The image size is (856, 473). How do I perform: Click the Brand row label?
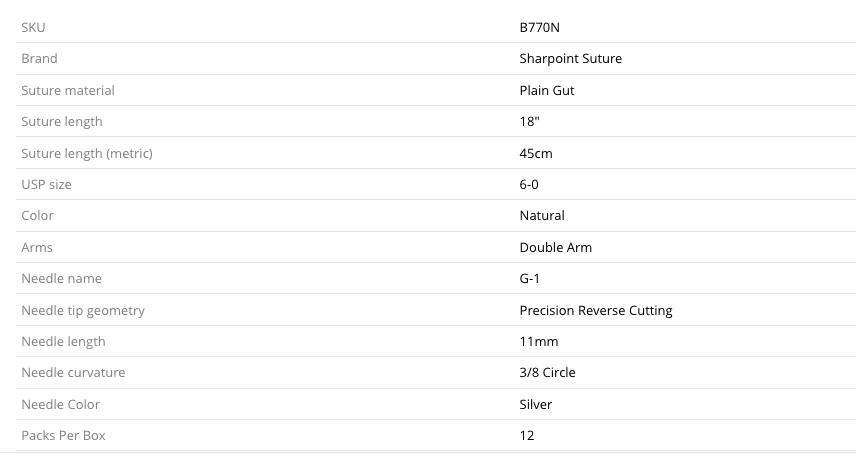point(39,59)
